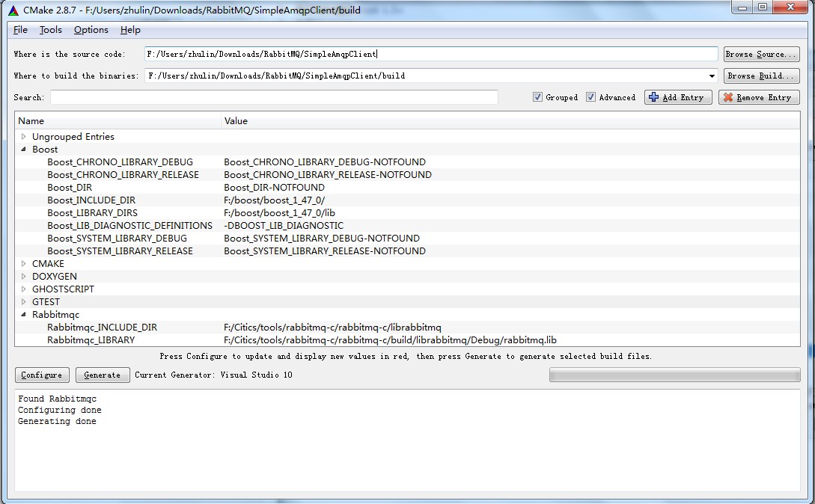Select the Rabbitmqc_LIBRARY entry name
This screenshot has width=815, height=504.
91,339
